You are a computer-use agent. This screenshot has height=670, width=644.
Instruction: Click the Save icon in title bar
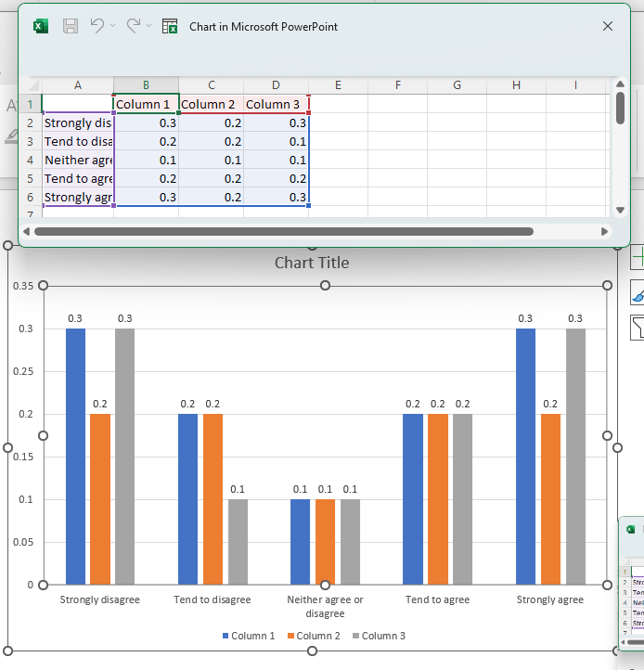pos(71,27)
